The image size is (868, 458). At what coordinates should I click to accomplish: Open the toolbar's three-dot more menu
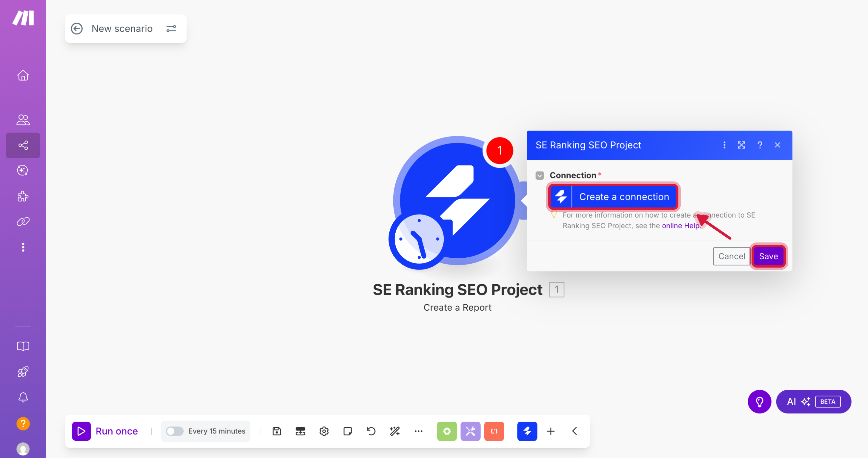pos(418,431)
